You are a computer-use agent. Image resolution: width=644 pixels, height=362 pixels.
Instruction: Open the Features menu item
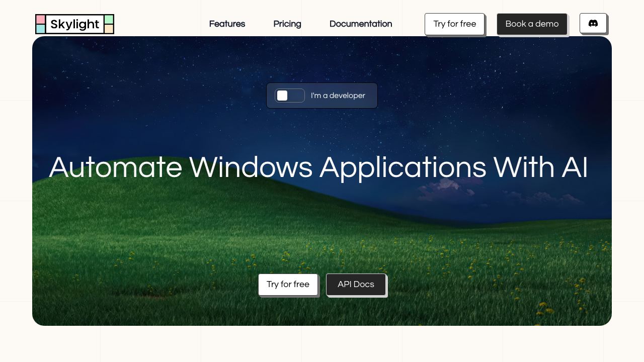click(x=227, y=24)
